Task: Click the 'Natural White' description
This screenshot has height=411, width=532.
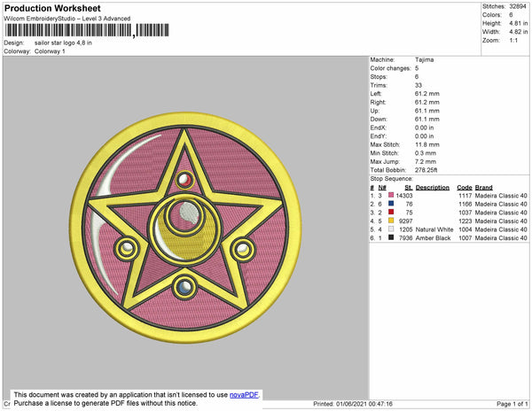Action: click(x=434, y=229)
